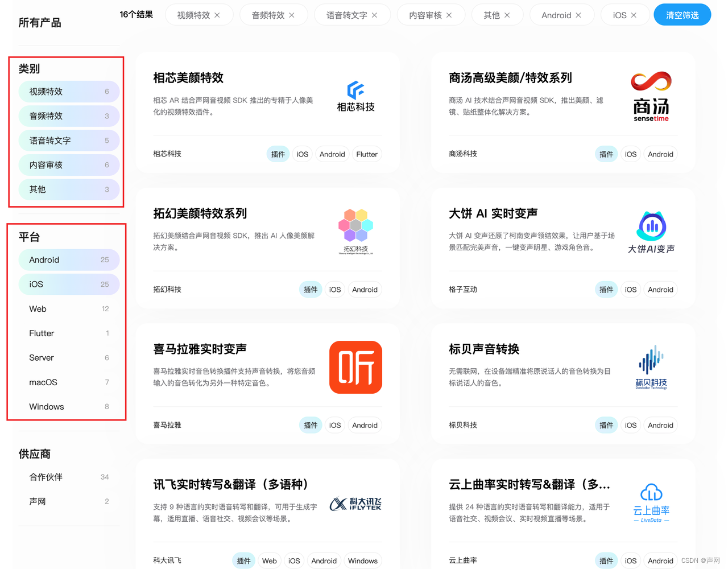Remove the 内容审核 filter chip via its X
Viewport: 728px width, 569px height.
449,15
